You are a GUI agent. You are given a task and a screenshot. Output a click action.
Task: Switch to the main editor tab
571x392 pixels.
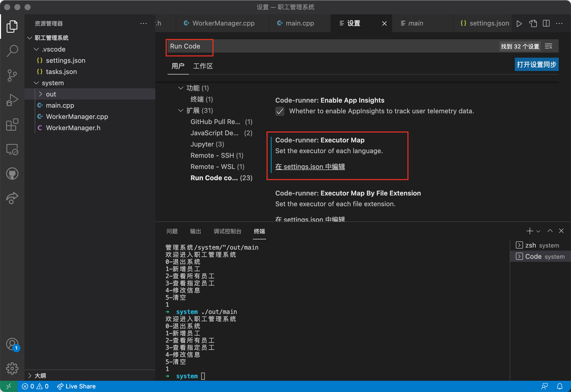tap(422, 23)
